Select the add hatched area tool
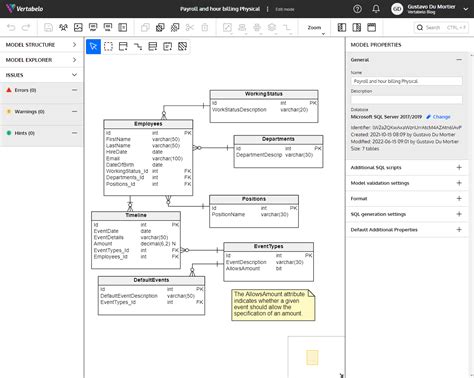 tap(182, 46)
